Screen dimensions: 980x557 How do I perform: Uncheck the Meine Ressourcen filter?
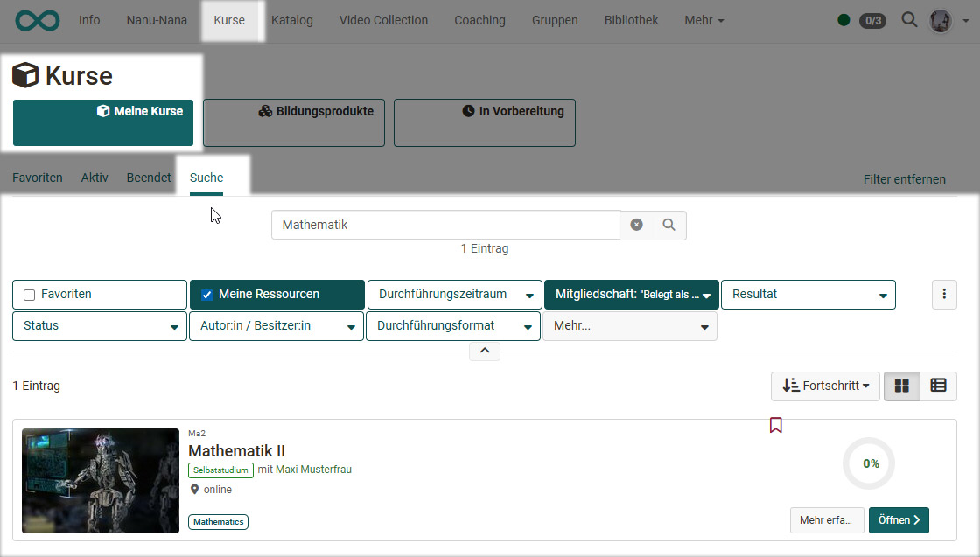pos(207,295)
